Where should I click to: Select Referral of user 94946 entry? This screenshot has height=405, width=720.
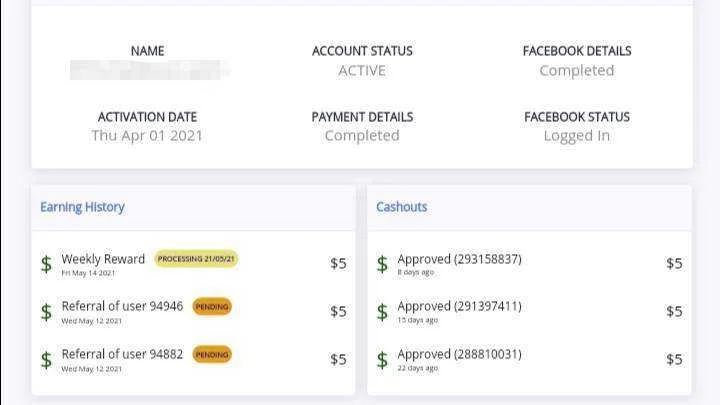pyautogui.click(x=193, y=312)
